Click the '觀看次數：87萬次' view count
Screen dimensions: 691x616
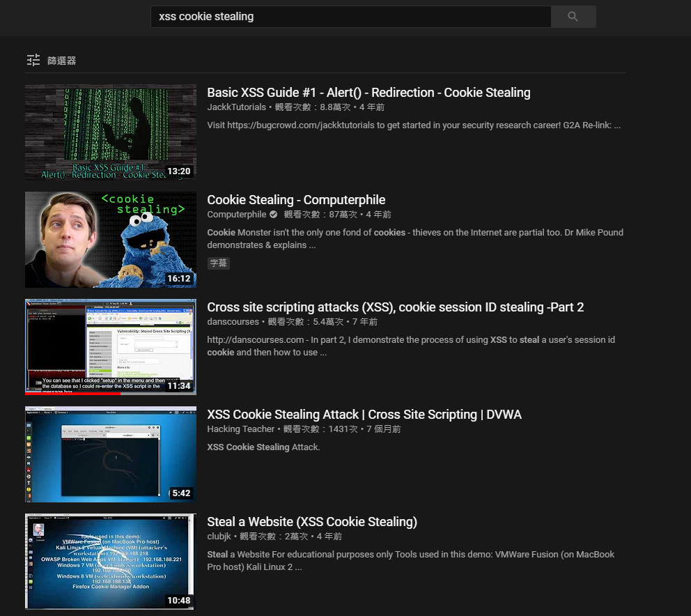pos(320,215)
